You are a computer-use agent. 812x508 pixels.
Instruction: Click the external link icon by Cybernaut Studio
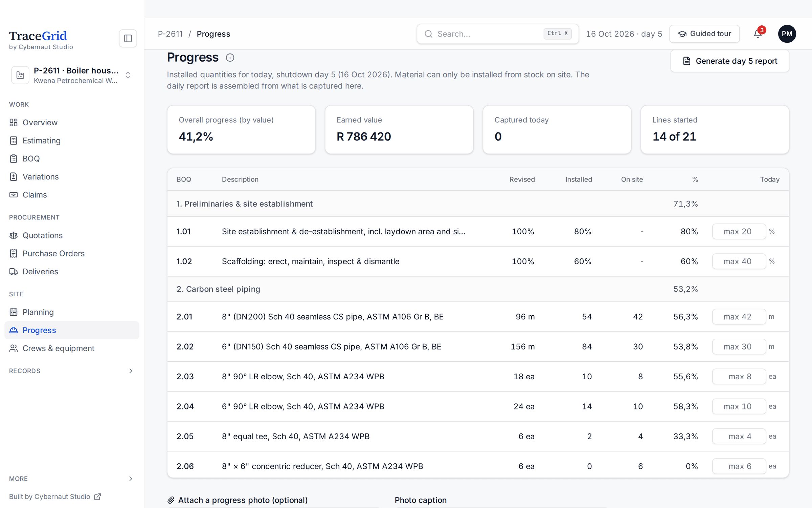(x=97, y=496)
